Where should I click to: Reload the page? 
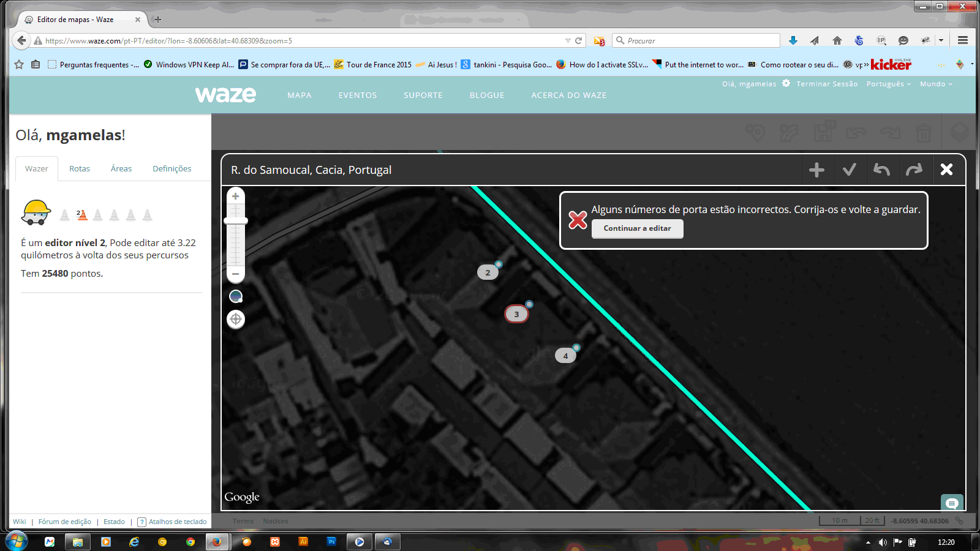pyautogui.click(x=579, y=40)
